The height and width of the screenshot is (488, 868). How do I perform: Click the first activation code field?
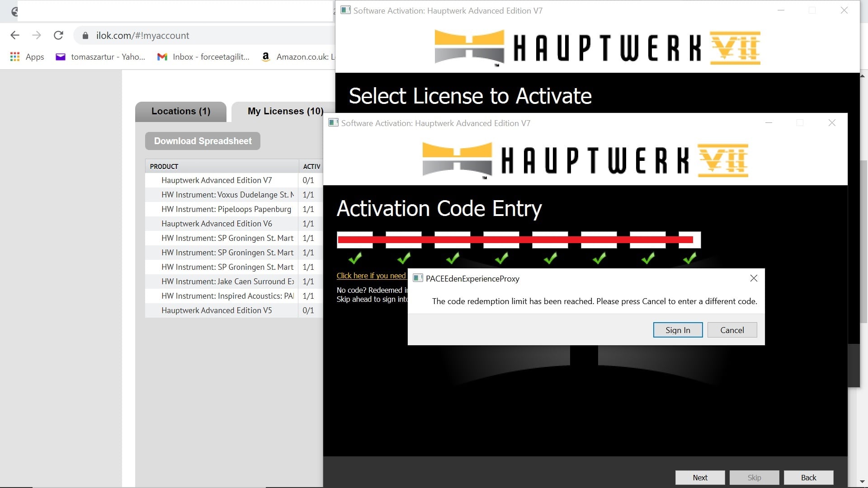[x=355, y=240]
